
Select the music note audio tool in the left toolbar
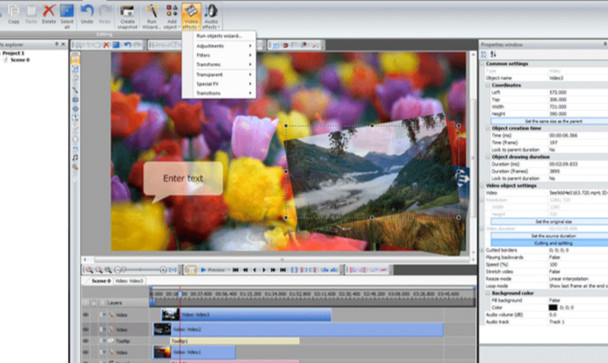[x=75, y=158]
